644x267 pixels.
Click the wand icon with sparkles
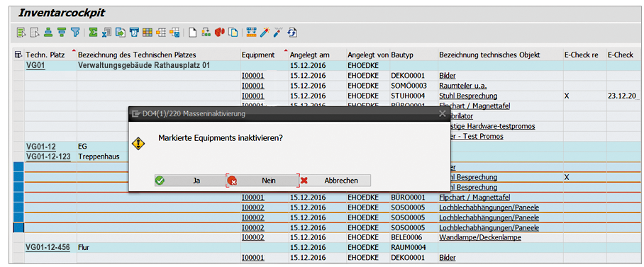tap(265, 33)
